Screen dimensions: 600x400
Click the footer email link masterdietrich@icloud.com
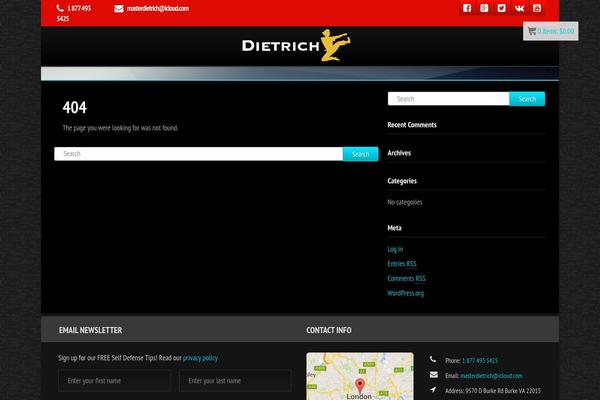(491, 376)
